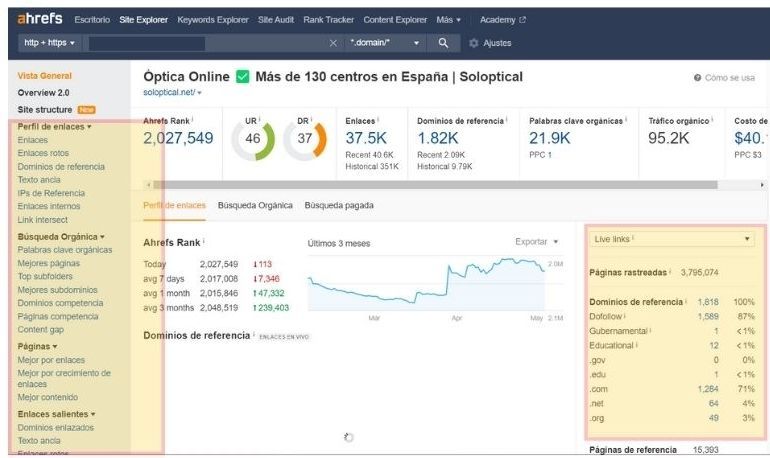Open Content gap in the sidebar
The width and height of the screenshot is (770, 458).
click(41, 329)
